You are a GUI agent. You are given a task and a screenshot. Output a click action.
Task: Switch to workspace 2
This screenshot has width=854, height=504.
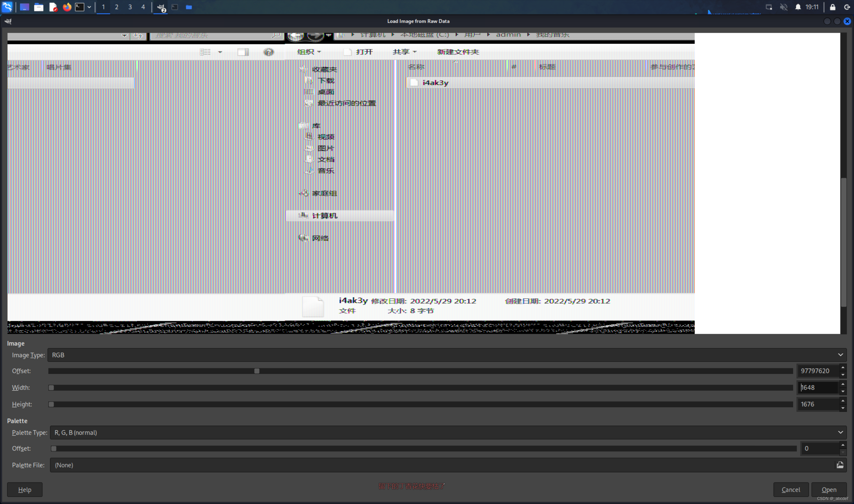[x=116, y=7]
